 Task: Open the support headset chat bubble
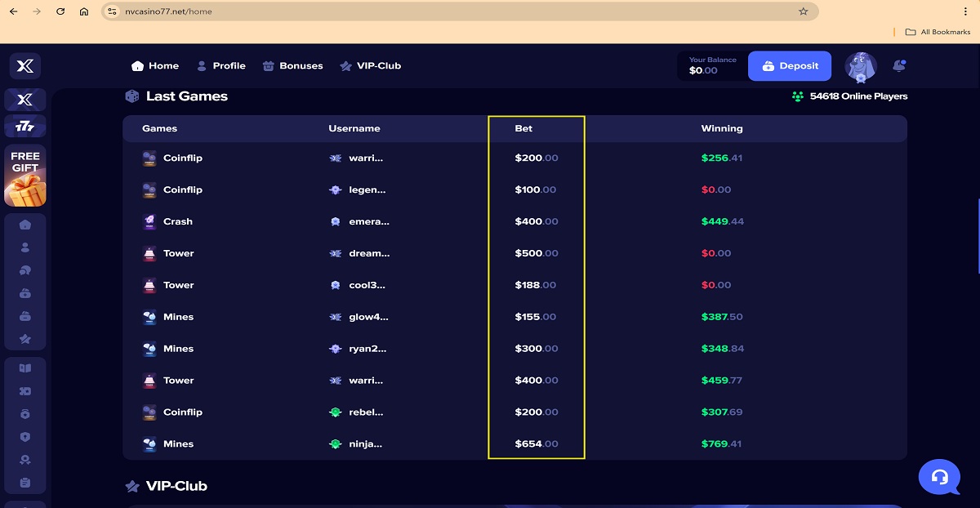939,477
